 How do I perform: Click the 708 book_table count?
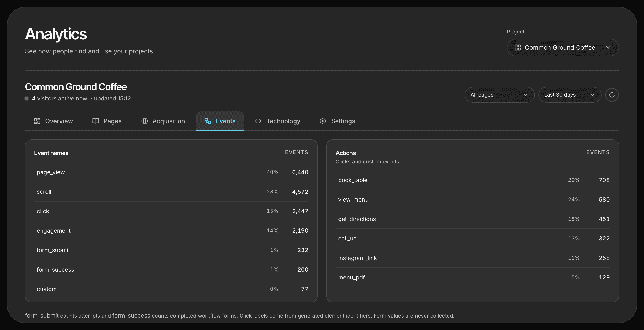coord(604,180)
